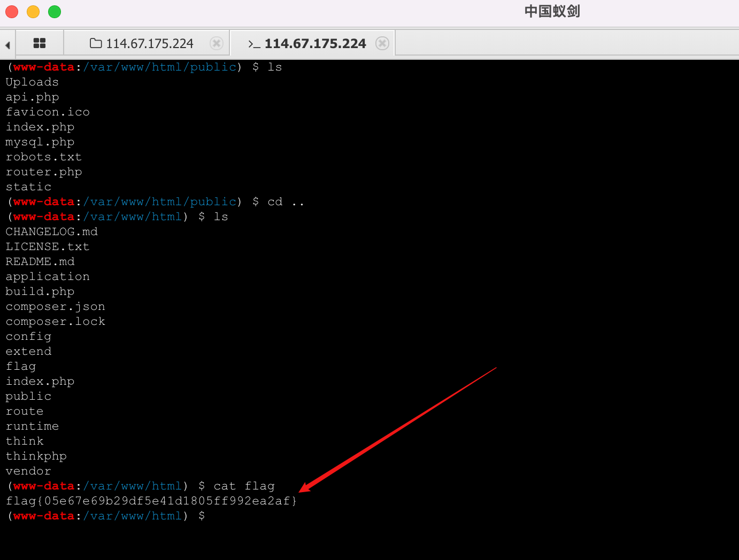This screenshot has height=560, width=739.
Task: Click the yellow minimize traffic light button
Action: 33,11
